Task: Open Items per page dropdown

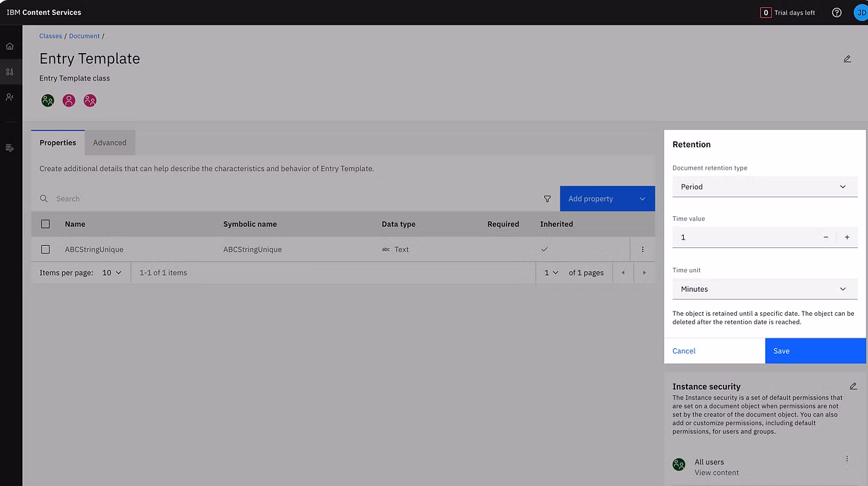Action: 111,273
